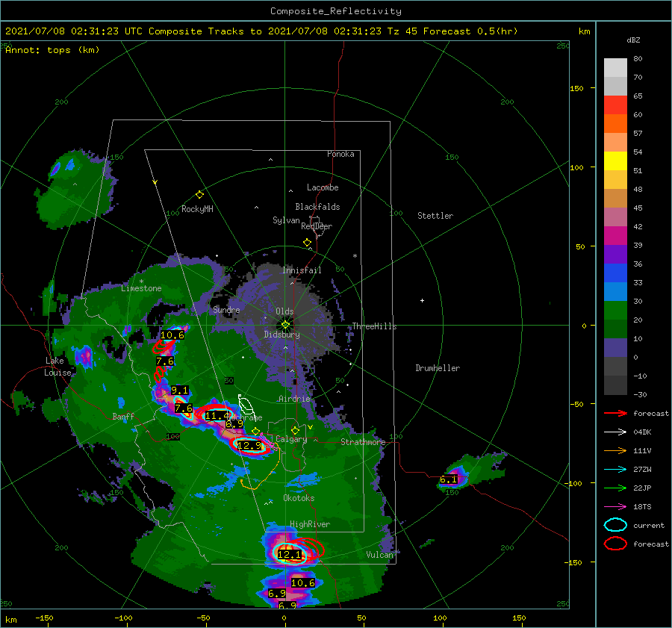Click the Limestone label
Viewport: 672px width, 628px height.
tap(141, 288)
